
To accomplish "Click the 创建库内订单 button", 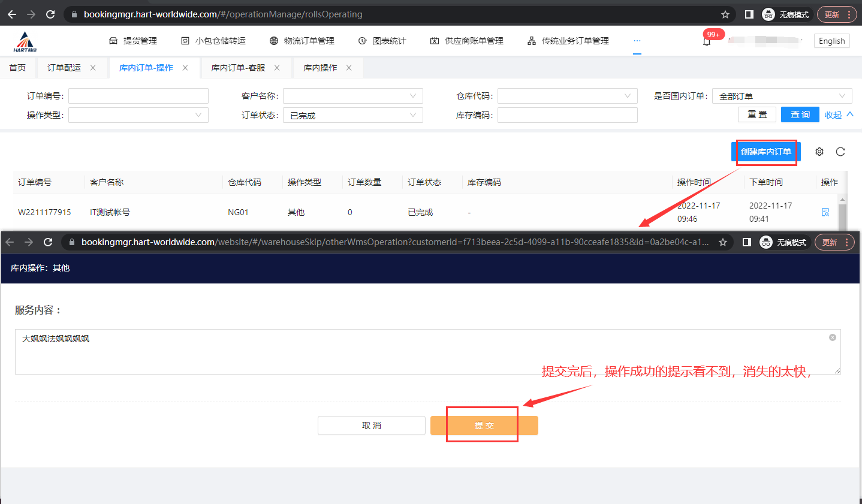I will [765, 152].
